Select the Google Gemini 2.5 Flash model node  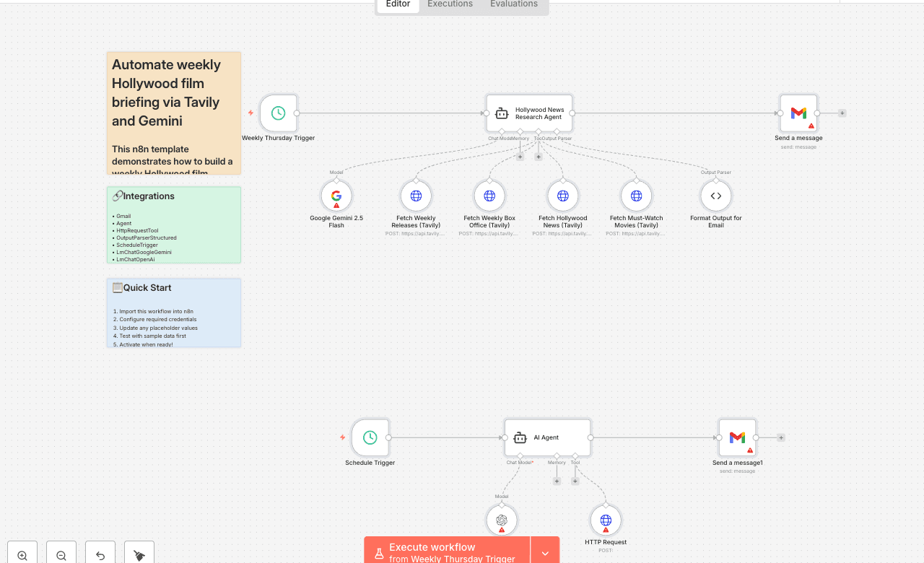pyautogui.click(x=336, y=195)
